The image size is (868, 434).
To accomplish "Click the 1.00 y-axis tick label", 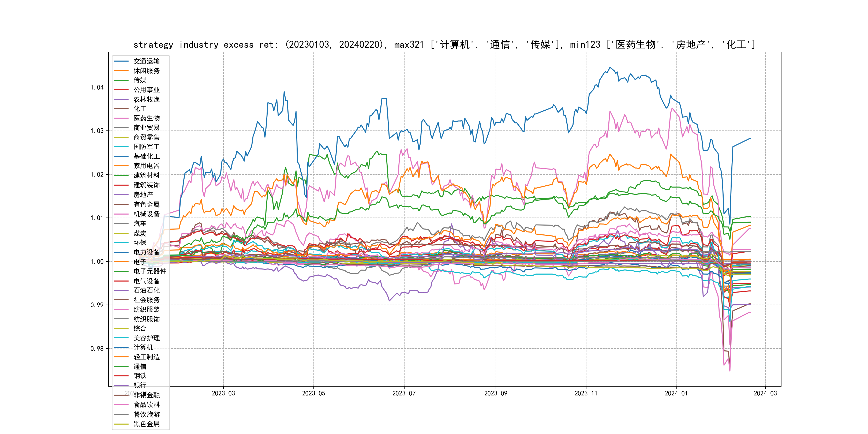I will [x=97, y=262].
